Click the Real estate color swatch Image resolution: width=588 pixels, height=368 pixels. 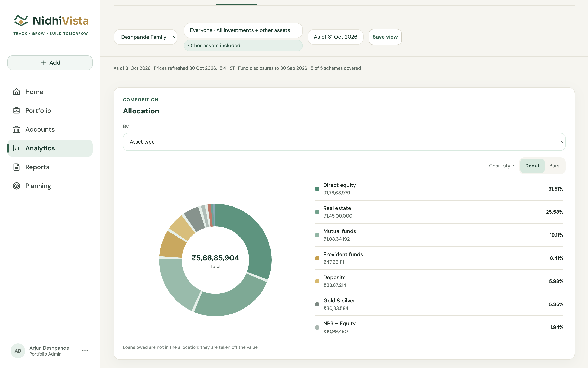[x=317, y=212]
